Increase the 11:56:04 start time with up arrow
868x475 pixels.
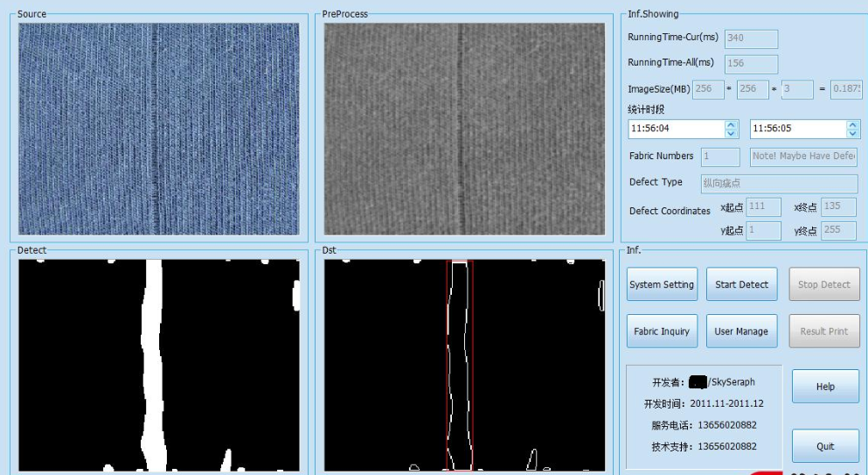[731, 125]
